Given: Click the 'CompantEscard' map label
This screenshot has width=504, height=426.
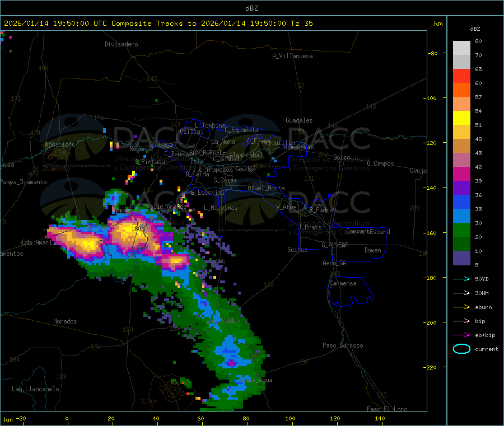Looking at the screenshot, I should pyautogui.click(x=368, y=232).
